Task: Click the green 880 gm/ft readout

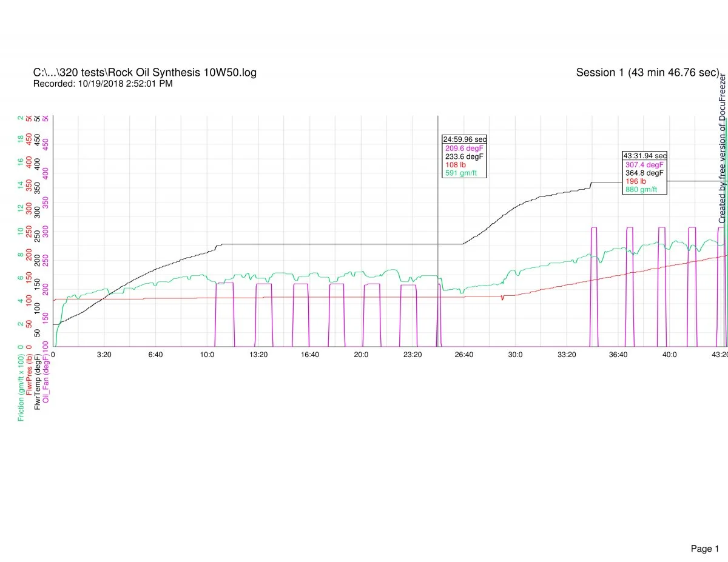Action: click(x=641, y=190)
